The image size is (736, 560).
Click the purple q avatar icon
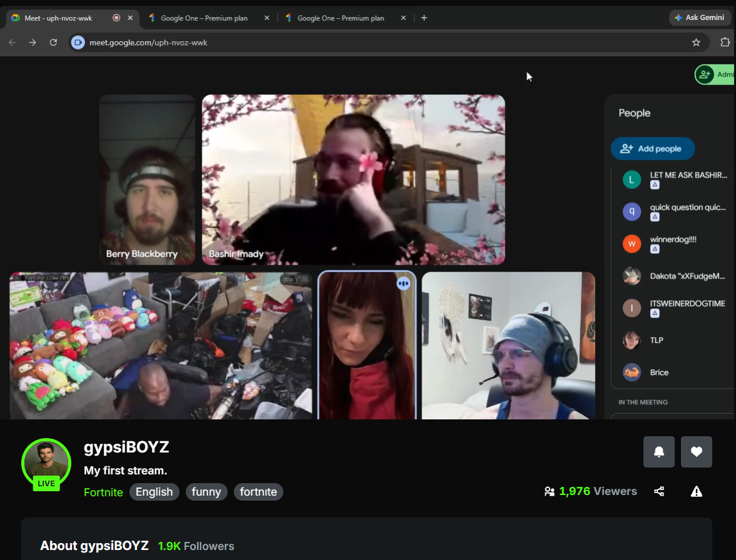[632, 211]
